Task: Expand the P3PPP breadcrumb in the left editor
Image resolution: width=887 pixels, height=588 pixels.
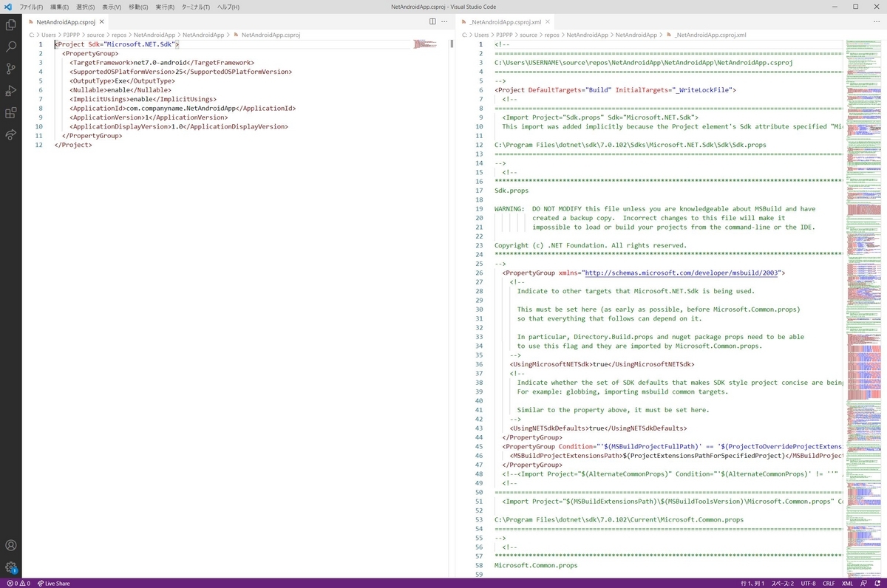Action: tap(72, 35)
